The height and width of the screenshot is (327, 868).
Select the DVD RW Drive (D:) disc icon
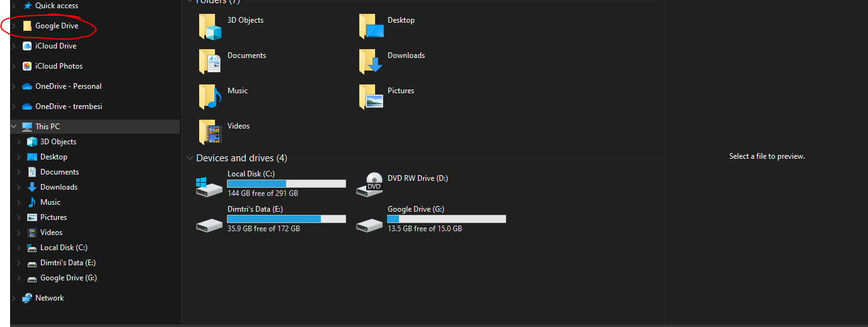pos(370,184)
